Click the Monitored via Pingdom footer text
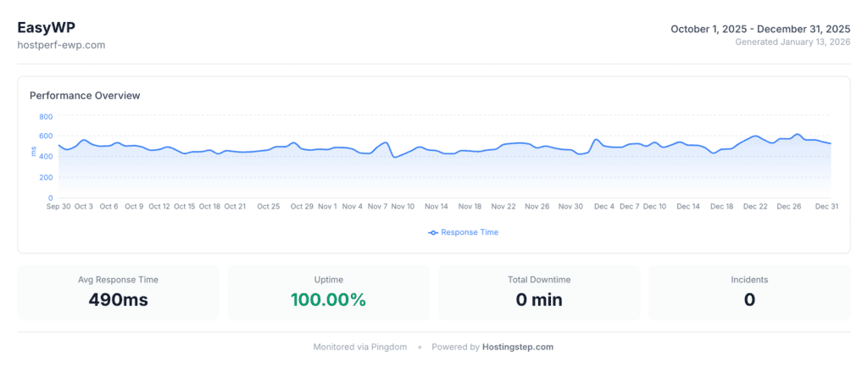The height and width of the screenshot is (373, 868). tap(360, 347)
